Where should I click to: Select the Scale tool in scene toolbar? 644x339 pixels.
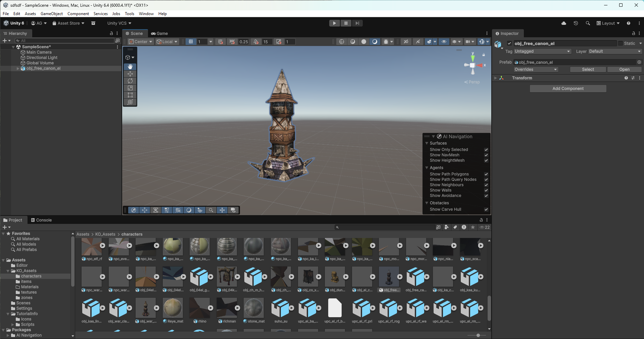point(130,88)
